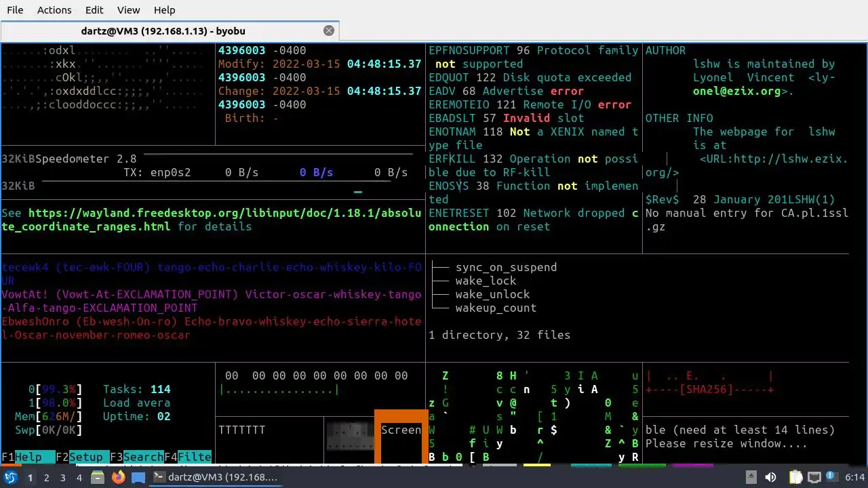Click the EPFNOSUPPORT 96 error line
This screenshot has width=868, height=488.
click(x=534, y=57)
